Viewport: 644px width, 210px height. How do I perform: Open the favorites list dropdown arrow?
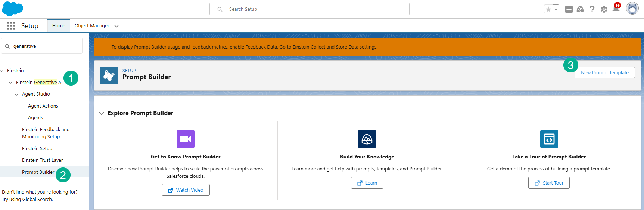click(x=556, y=9)
